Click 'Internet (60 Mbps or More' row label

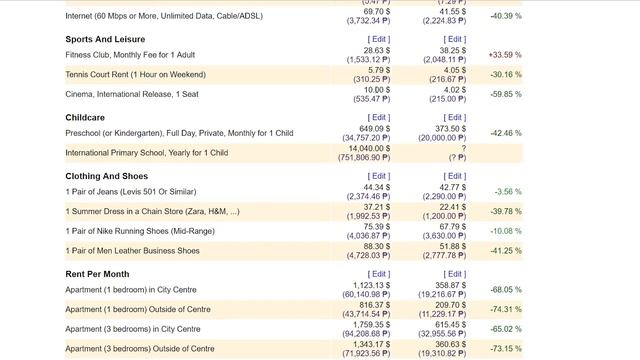(164, 16)
